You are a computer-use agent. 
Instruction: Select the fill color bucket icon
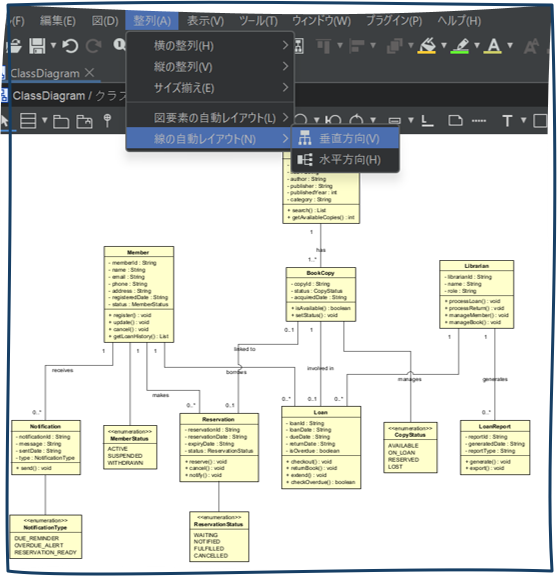(x=427, y=46)
